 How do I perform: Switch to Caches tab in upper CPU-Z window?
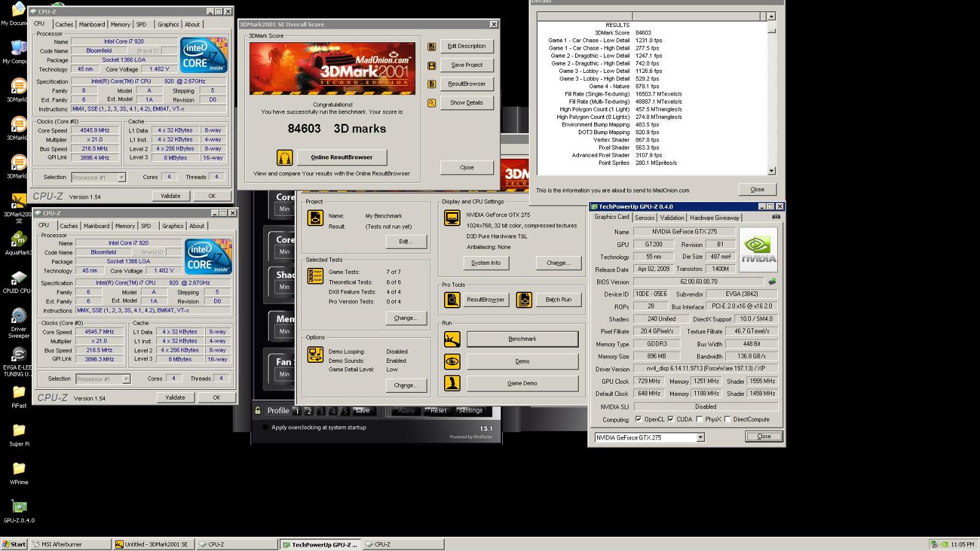(64, 25)
